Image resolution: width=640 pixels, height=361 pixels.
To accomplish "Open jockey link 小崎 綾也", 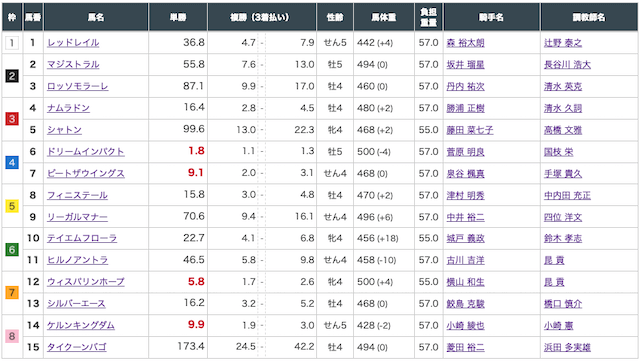I will click(465, 325).
